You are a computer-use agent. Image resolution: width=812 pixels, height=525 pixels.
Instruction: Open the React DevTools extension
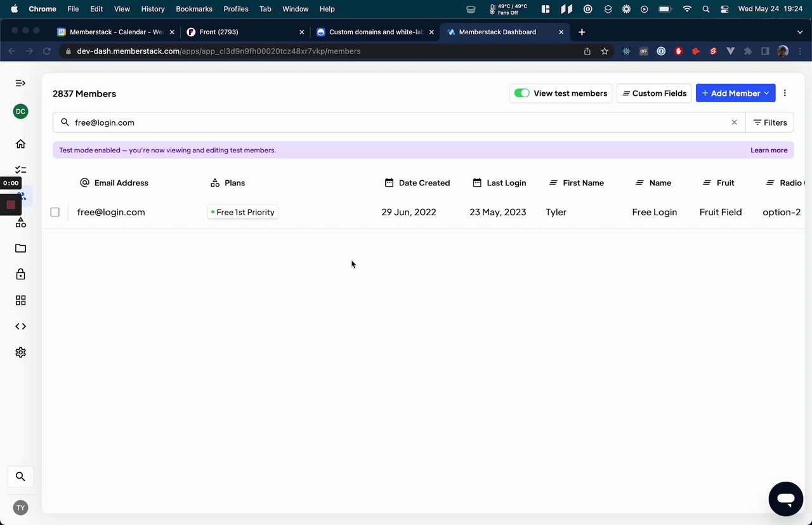point(626,51)
